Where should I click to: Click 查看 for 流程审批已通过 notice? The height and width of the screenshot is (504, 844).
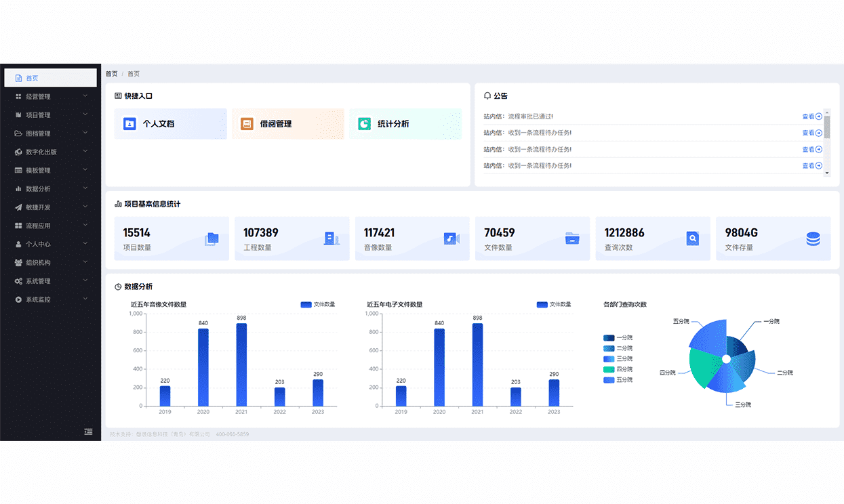tap(811, 117)
